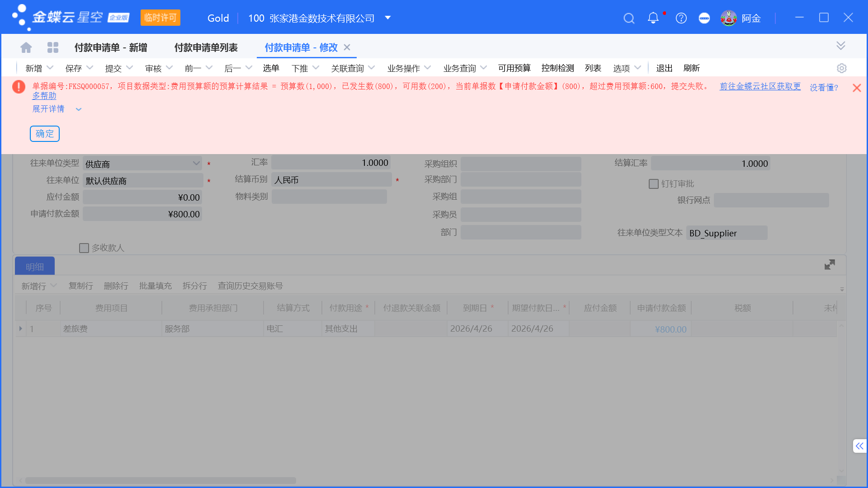The width and height of the screenshot is (868, 488).
Task: Click 后一 to view next document
Action: (232, 68)
